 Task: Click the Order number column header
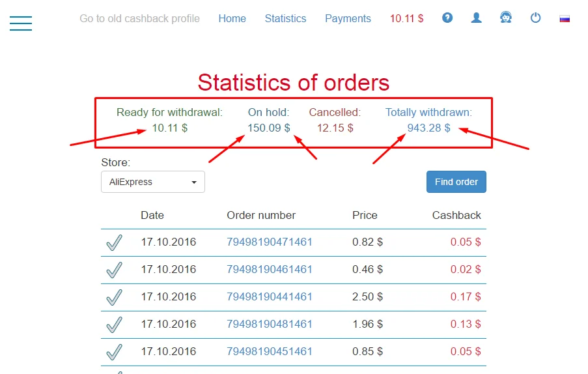tap(261, 215)
